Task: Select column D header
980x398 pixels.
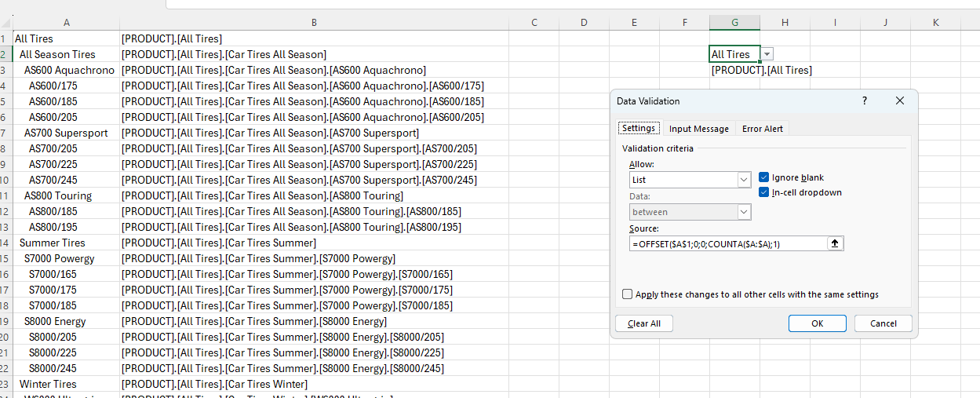Action: click(x=584, y=23)
